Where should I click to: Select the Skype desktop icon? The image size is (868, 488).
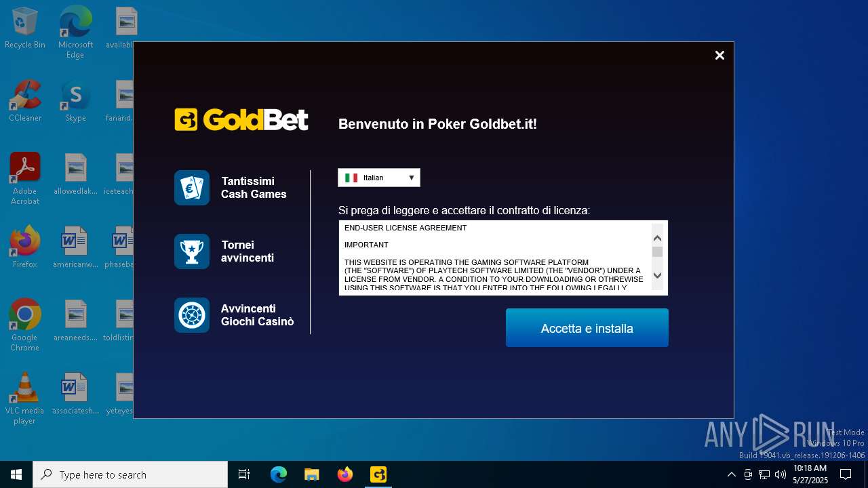[x=75, y=101]
